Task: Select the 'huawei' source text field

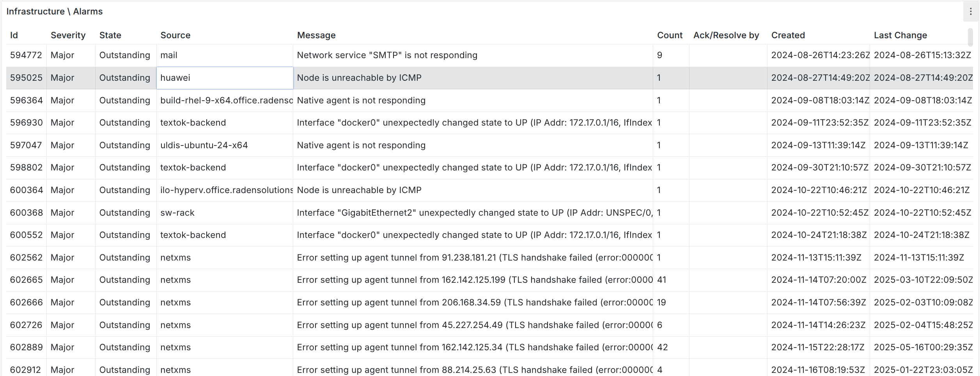Action: click(224, 78)
